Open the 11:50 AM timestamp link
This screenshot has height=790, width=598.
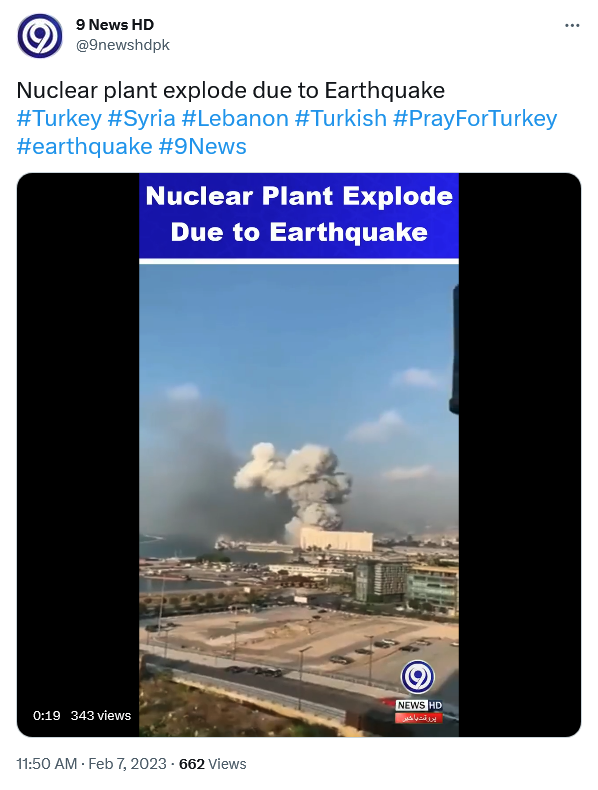[47, 764]
